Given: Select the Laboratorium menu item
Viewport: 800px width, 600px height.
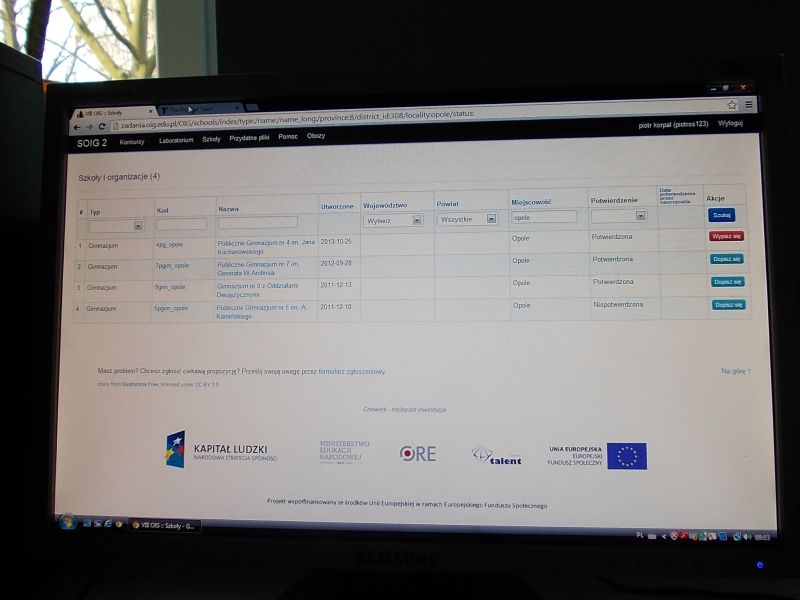Looking at the screenshot, I should (x=176, y=140).
